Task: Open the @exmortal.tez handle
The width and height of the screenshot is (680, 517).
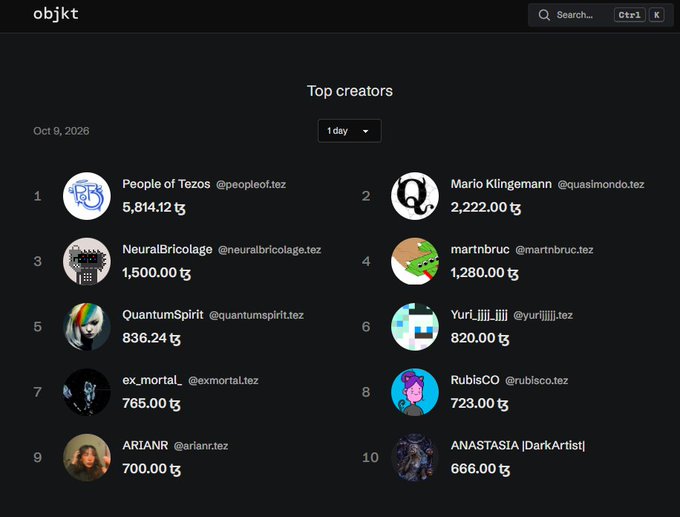Action: [223, 381]
